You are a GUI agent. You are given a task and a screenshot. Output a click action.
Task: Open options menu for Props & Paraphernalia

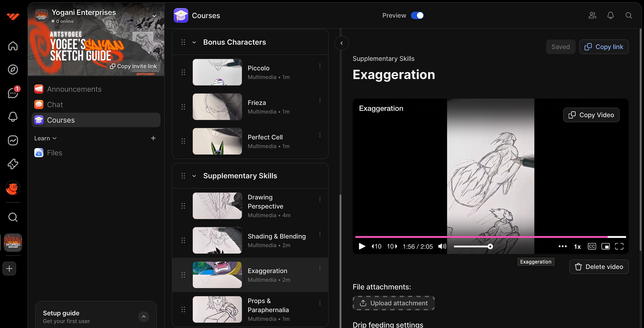pos(320,303)
